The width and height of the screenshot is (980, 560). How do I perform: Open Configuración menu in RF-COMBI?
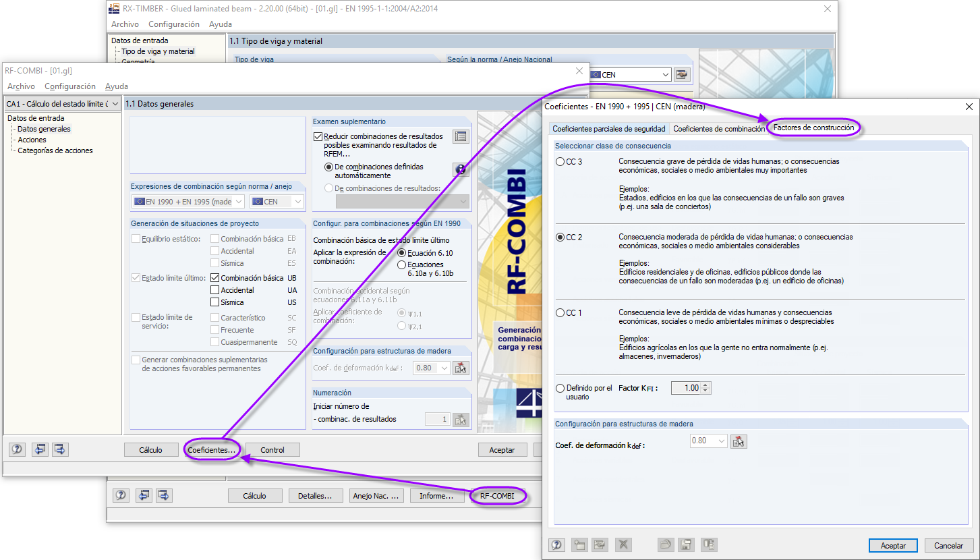point(70,86)
